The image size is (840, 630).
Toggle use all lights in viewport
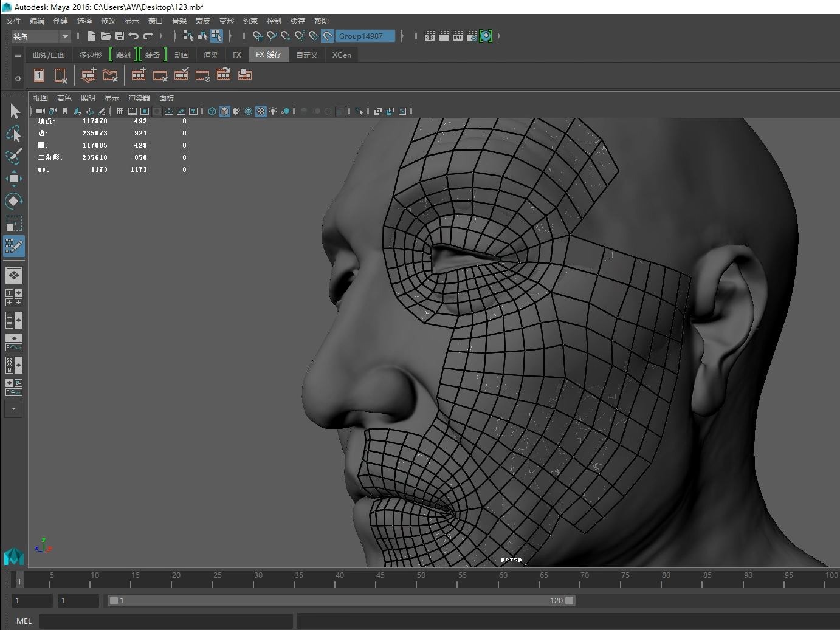(273, 111)
